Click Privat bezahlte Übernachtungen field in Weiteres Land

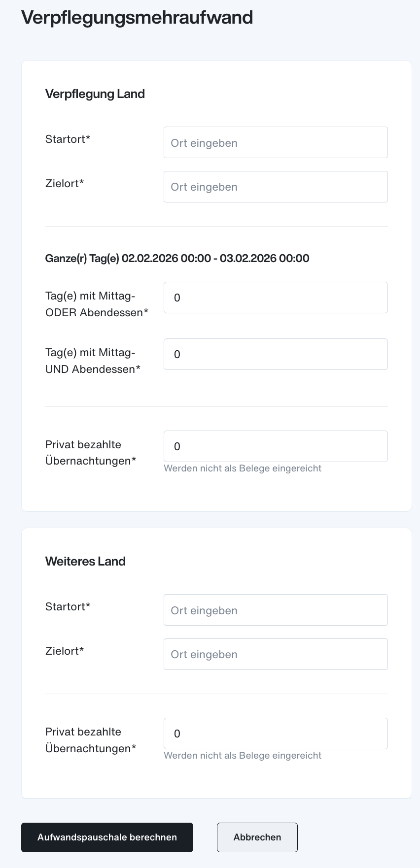tap(276, 734)
